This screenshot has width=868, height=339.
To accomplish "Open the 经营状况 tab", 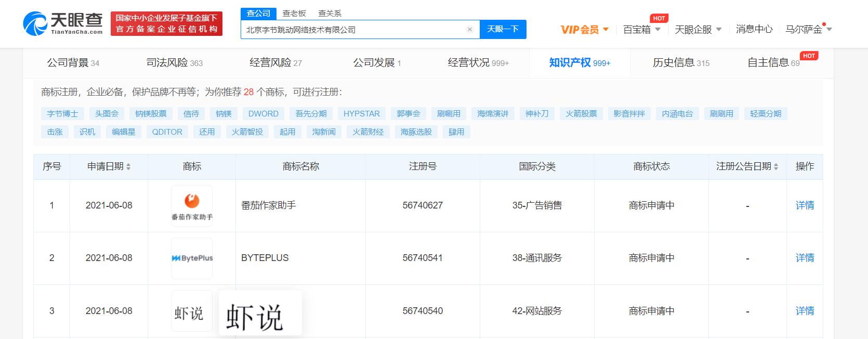I will point(478,63).
